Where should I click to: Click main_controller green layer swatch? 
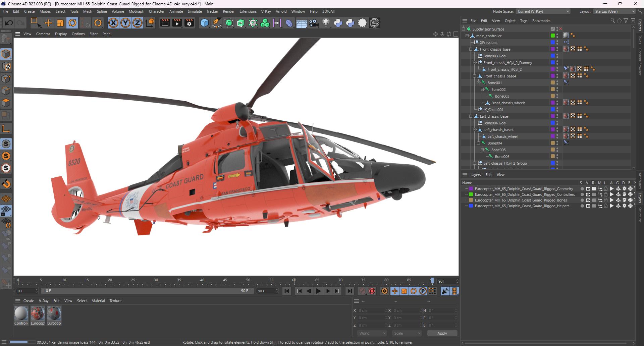click(552, 36)
